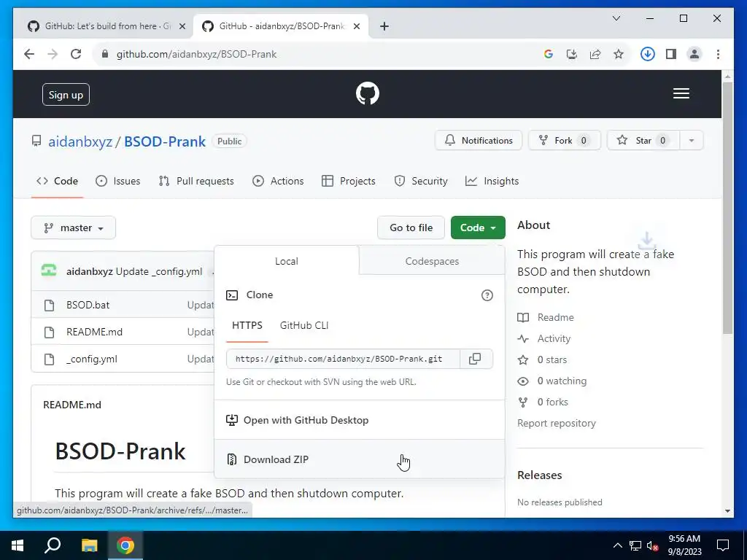Bookmark this page with the star icon
The image size is (747, 560).
(619, 54)
